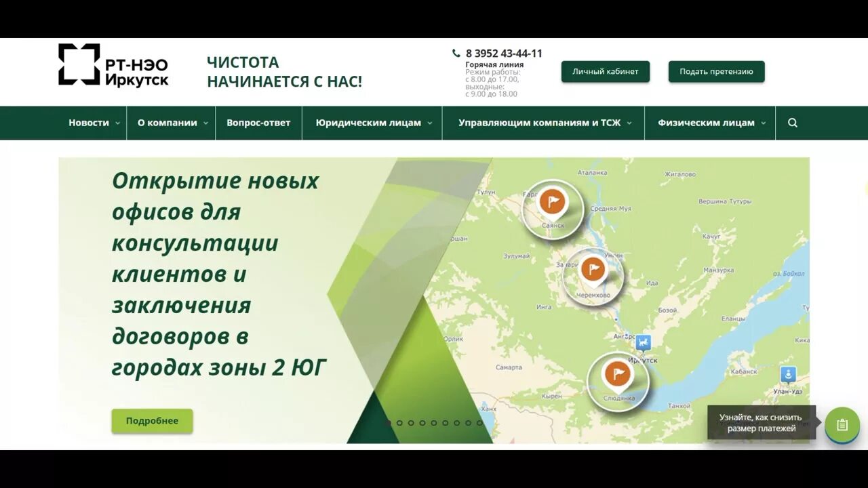Image resolution: width=868 pixels, height=488 pixels.
Task: Click the Кырен label on the map
Action: [x=552, y=396]
